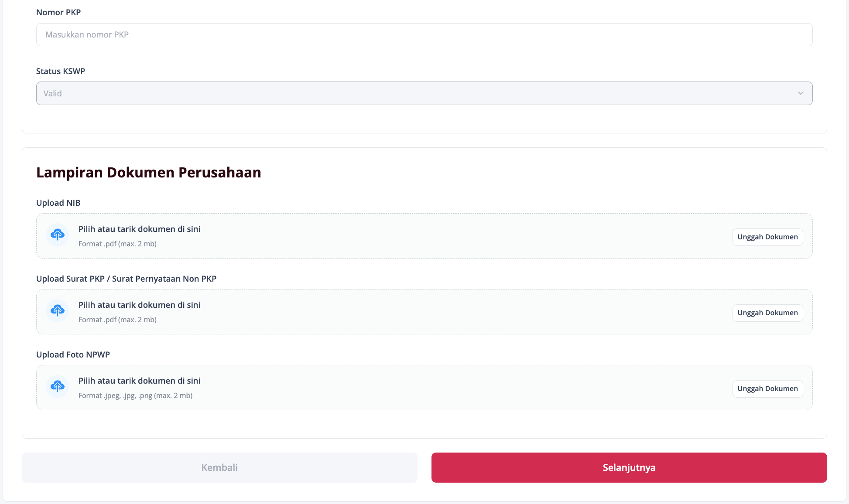Go back with the Kembali button

[219, 467]
